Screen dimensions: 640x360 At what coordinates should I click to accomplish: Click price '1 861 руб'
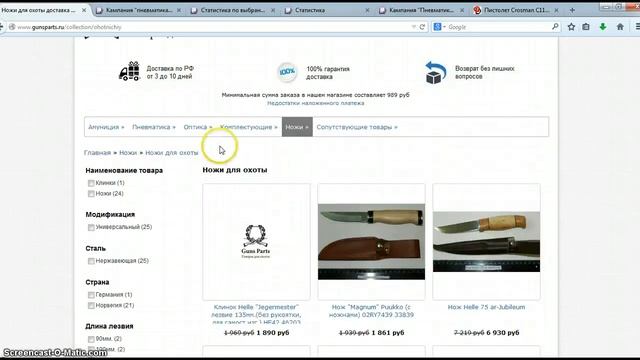pyautogui.click(x=388, y=333)
